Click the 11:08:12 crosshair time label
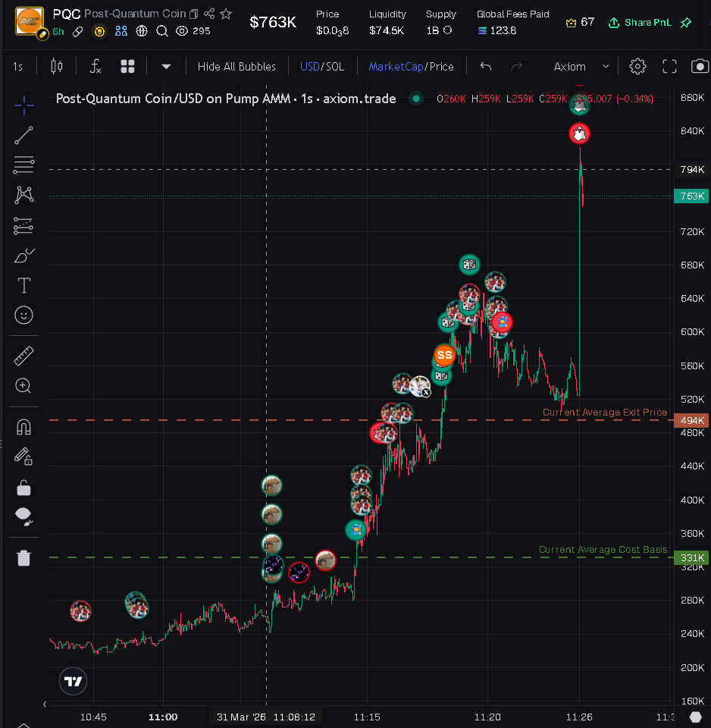Screen dimensions: 711x728 pyautogui.click(x=266, y=717)
